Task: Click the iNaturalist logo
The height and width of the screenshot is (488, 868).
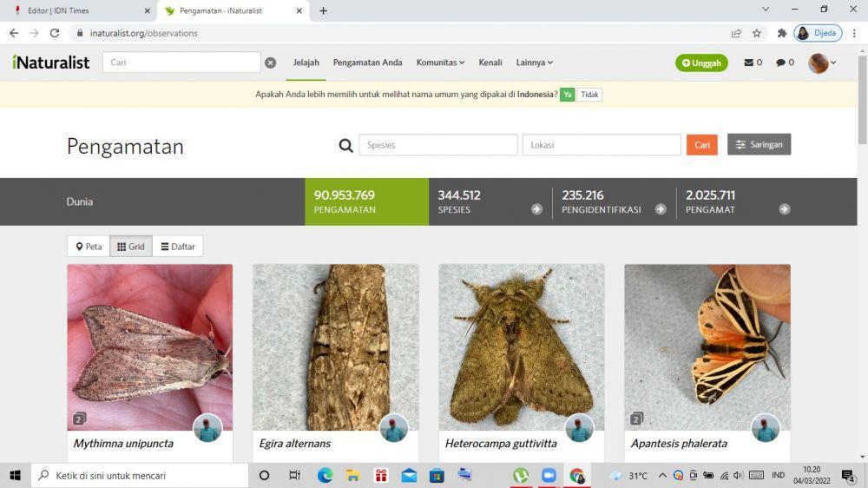Action: pyautogui.click(x=51, y=63)
